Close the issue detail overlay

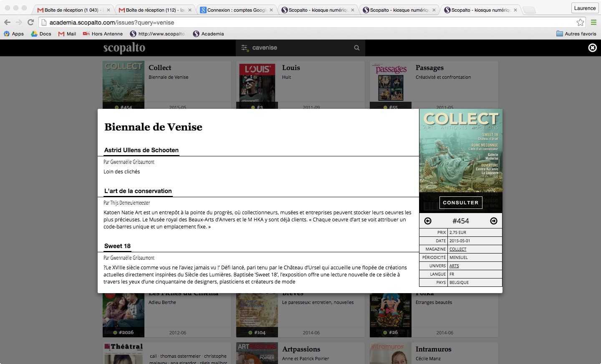(x=592, y=48)
